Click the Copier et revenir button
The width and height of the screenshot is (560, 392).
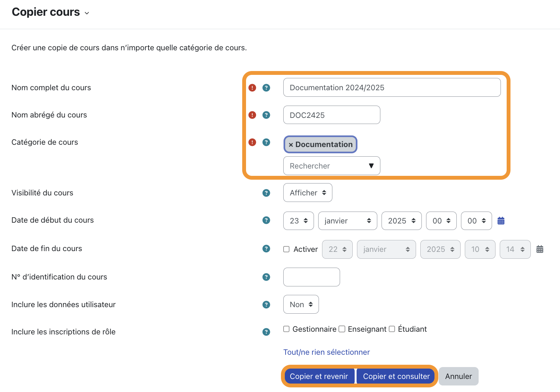point(319,376)
